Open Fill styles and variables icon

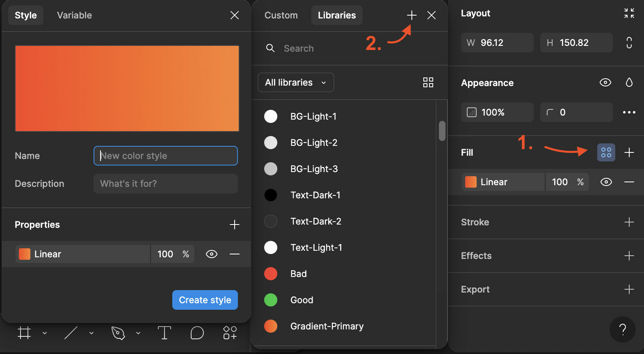click(606, 152)
